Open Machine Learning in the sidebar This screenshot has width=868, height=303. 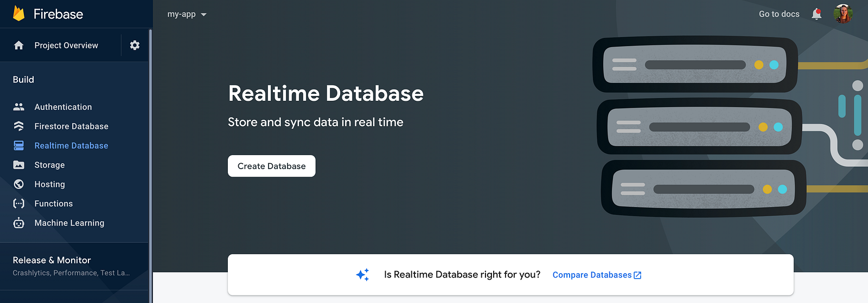[69, 223]
